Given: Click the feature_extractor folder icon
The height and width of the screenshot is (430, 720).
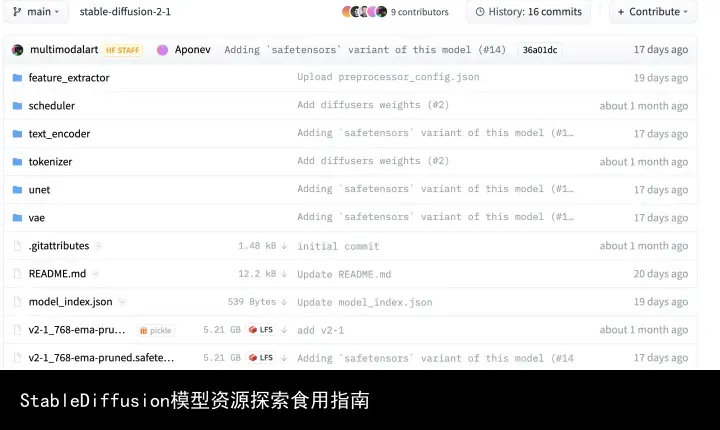Looking at the screenshot, I should 17,78.
